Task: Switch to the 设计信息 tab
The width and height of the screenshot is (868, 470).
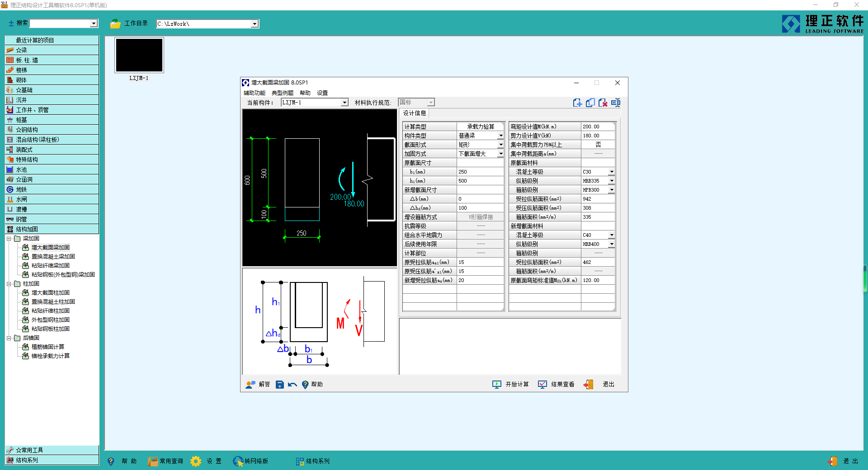Action: point(414,113)
